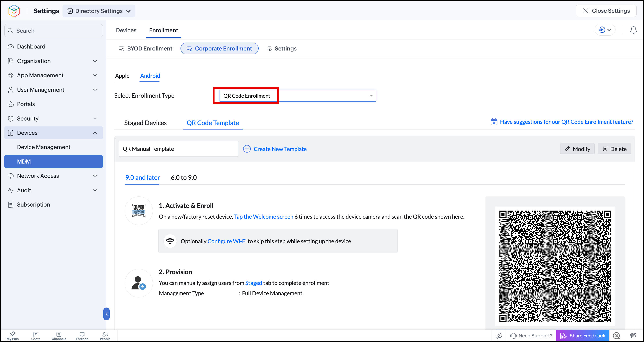Open the Configure Wi-Fi link

click(227, 241)
